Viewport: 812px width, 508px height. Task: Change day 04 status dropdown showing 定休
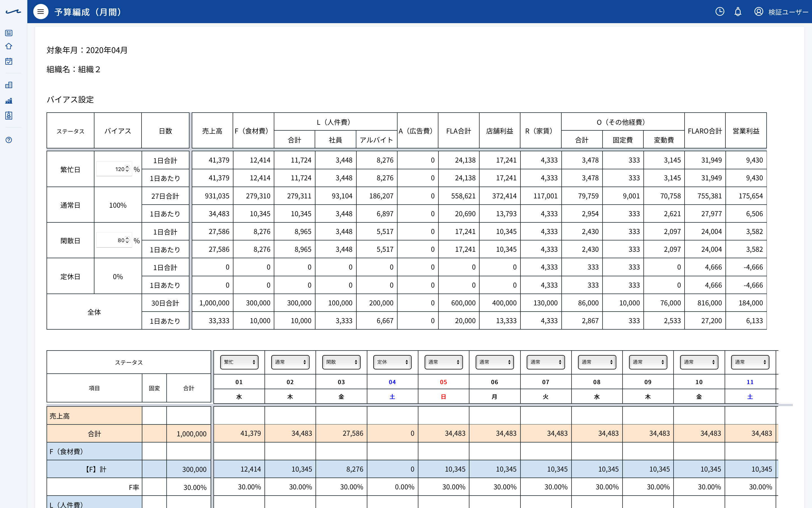(x=392, y=362)
